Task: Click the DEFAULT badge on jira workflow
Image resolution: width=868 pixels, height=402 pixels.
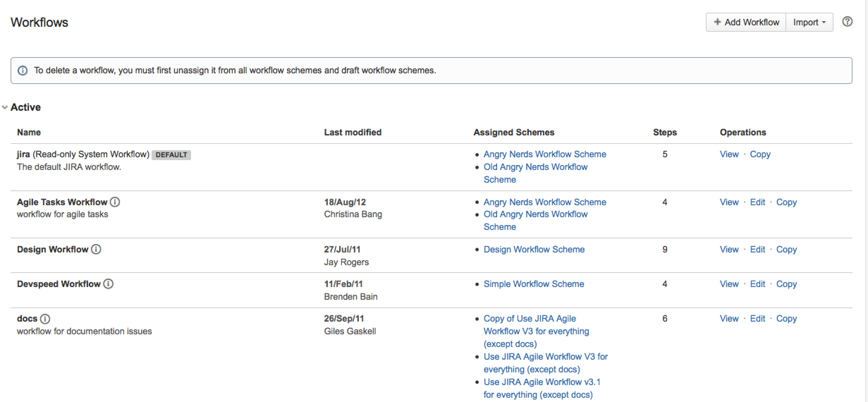Action: [171, 155]
